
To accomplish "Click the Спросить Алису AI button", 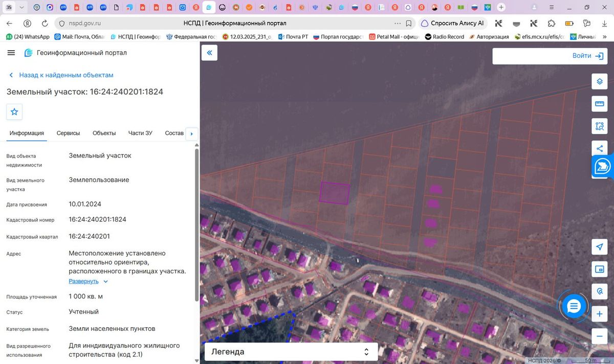I will pyautogui.click(x=452, y=24).
